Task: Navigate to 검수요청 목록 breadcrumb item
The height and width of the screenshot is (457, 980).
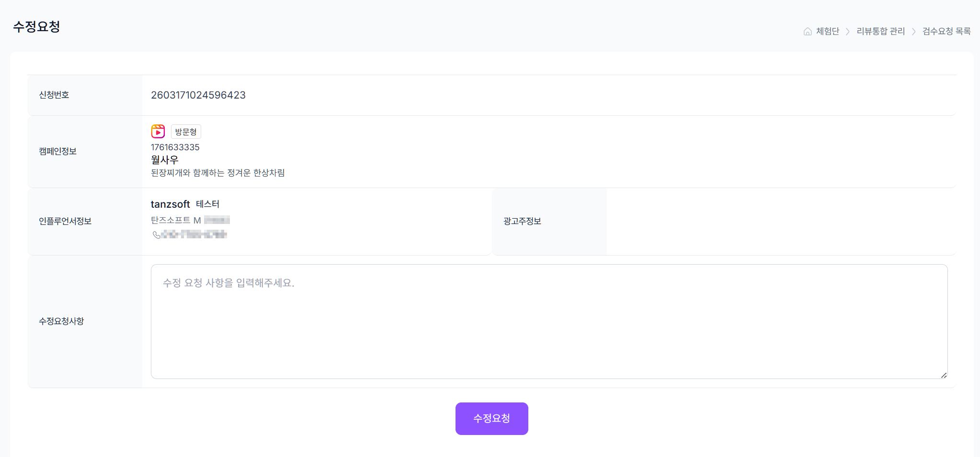Action: coord(946,32)
